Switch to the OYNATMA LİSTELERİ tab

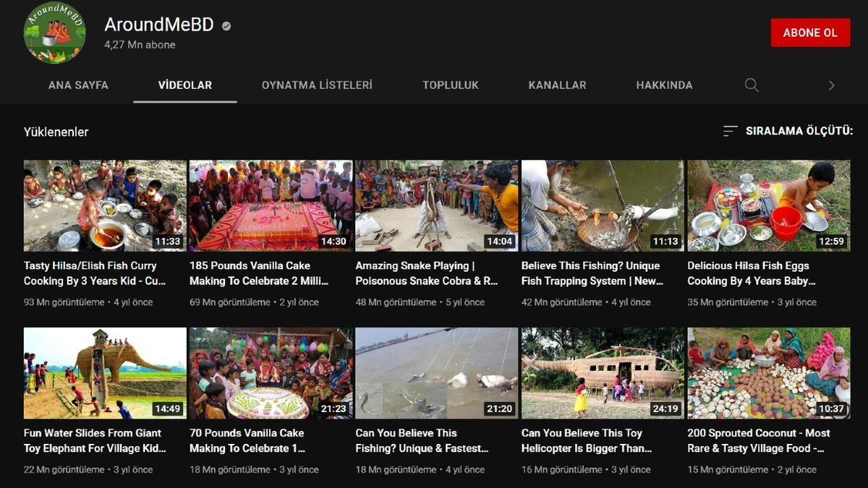click(318, 85)
